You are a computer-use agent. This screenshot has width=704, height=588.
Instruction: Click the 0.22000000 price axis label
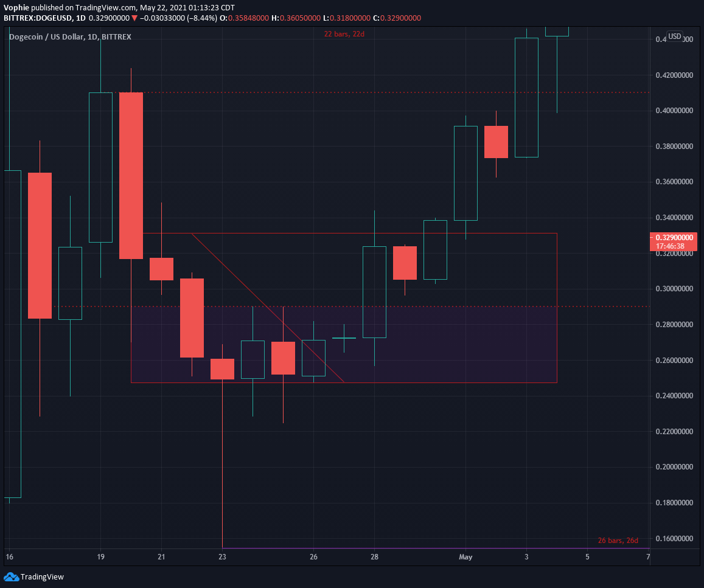[x=674, y=432]
